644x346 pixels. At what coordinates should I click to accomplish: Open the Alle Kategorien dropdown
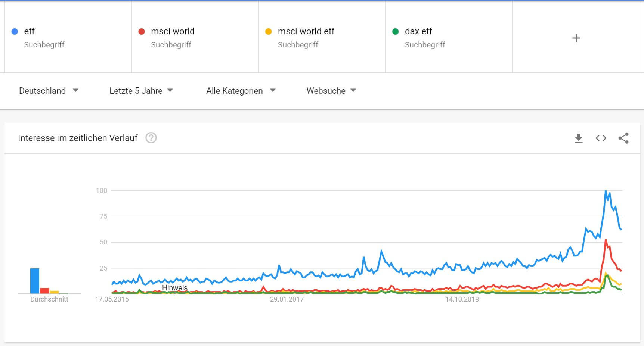tap(241, 91)
